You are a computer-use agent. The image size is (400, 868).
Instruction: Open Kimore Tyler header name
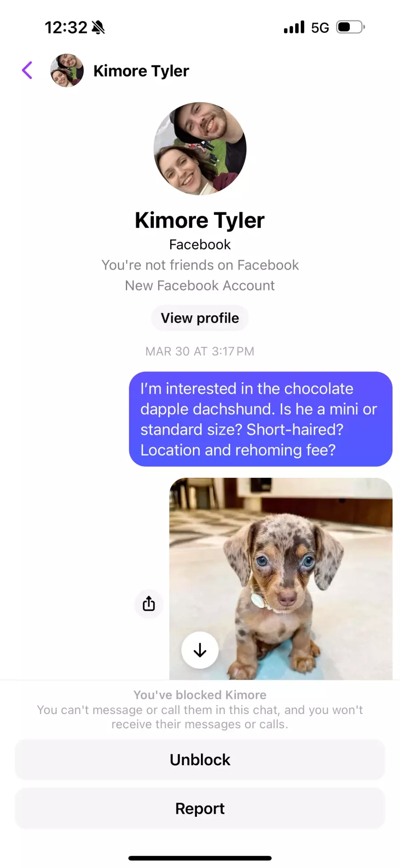(x=141, y=71)
